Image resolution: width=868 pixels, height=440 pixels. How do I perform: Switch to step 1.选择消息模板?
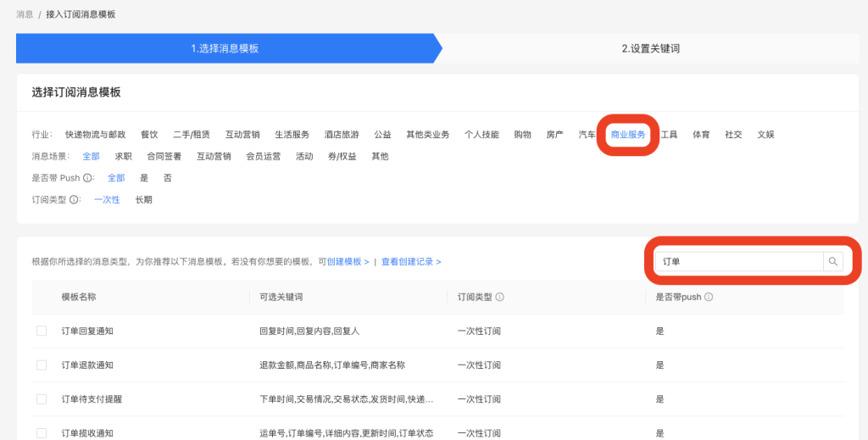[x=225, y=48]
